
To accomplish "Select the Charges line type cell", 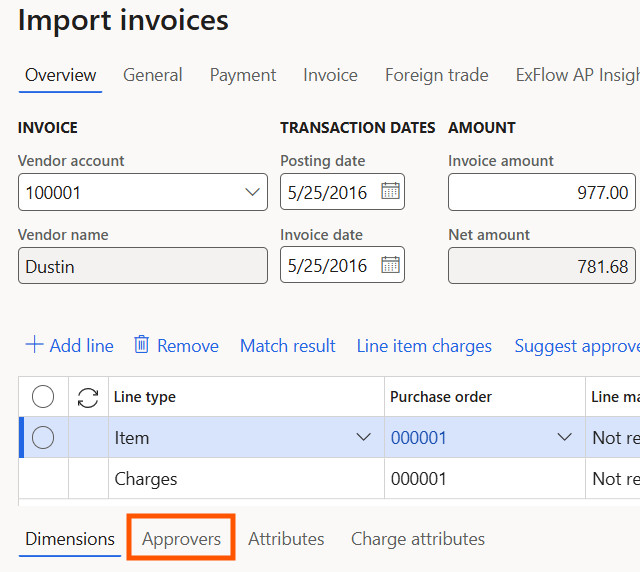I will (x=246, y=479).
